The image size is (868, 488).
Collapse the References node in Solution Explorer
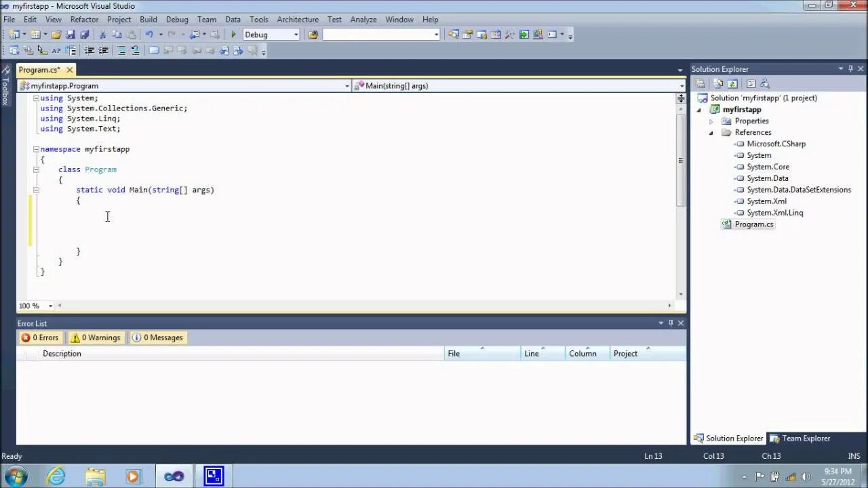711,133
